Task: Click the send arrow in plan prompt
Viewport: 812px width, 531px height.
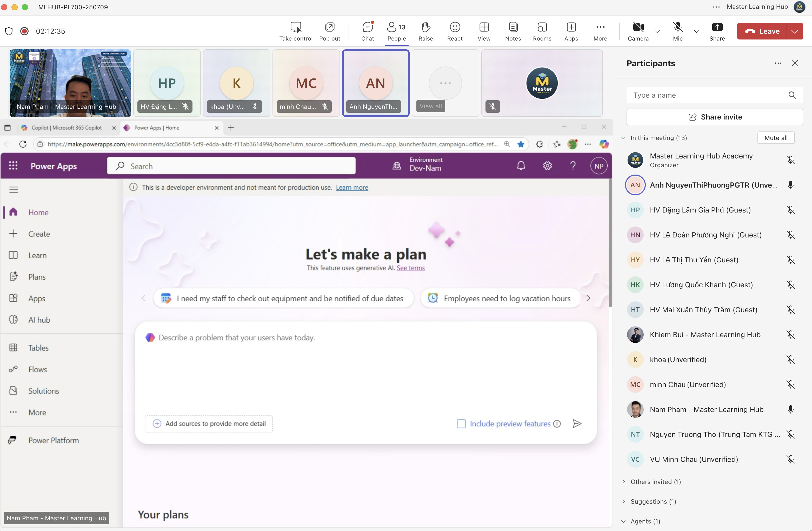Action: [577, 424]
